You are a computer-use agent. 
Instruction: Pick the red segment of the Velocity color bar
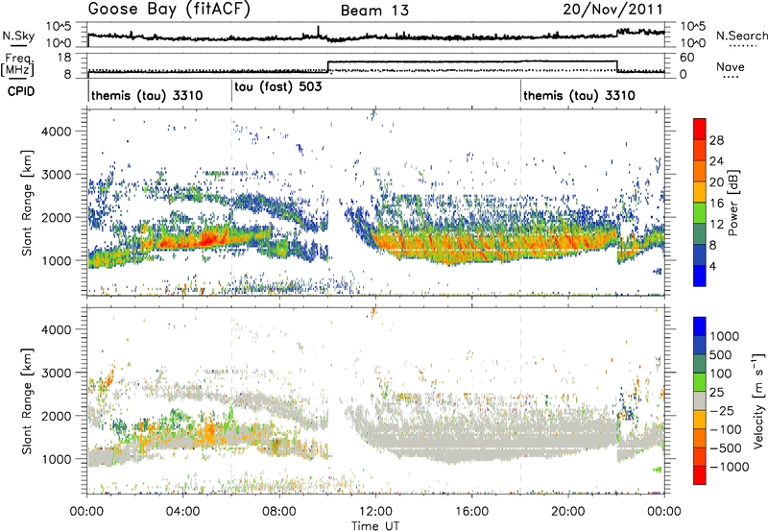coord(700,474)
